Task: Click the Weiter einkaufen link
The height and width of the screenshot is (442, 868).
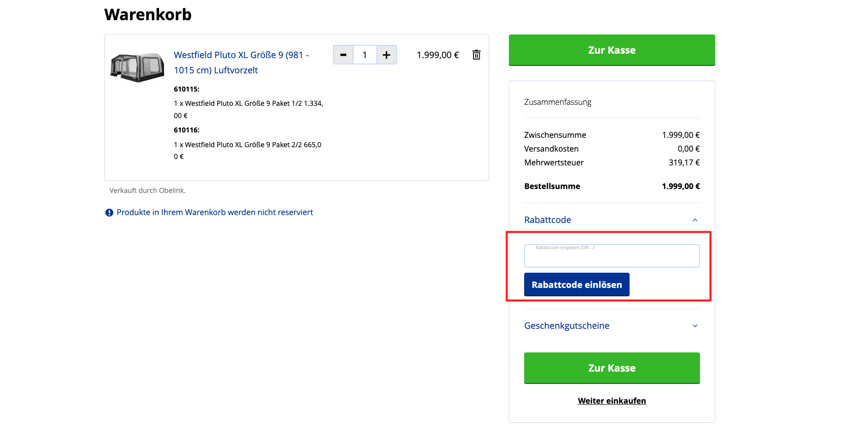Action: pyautogui.click(x=612, y=401)
